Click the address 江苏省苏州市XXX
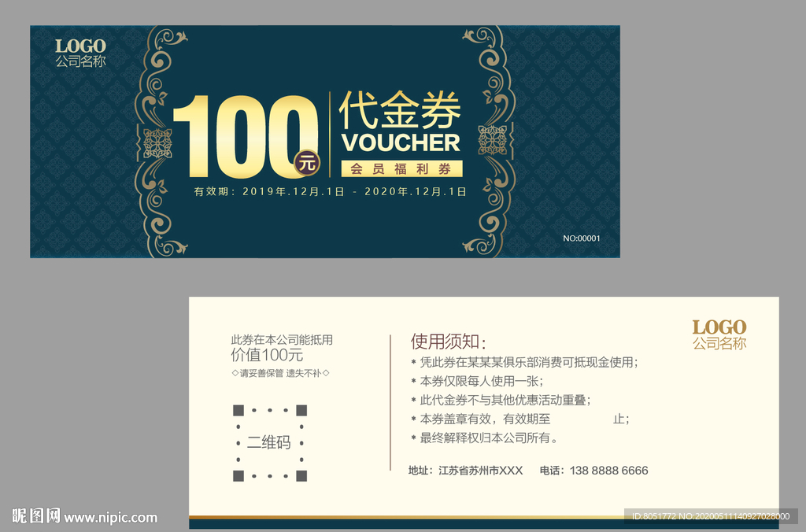The image size is (806, 532). point(466,471)
